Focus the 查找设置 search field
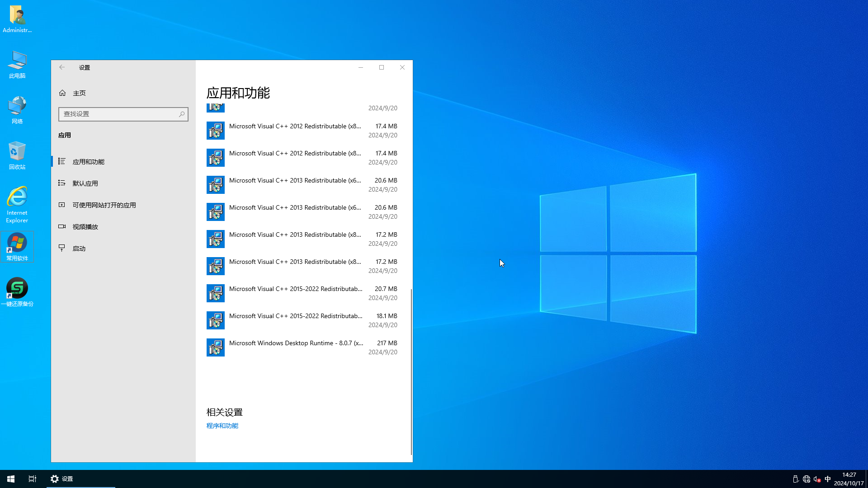This screenshot has width=868, height=488. (x=123, y=114)
